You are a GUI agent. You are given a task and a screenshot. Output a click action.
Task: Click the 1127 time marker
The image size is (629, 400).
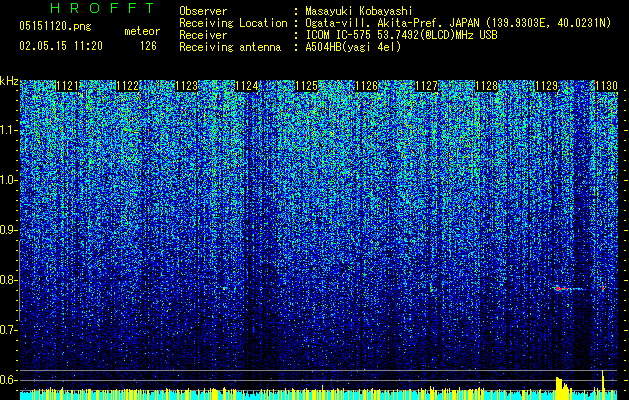pos(426,86)
